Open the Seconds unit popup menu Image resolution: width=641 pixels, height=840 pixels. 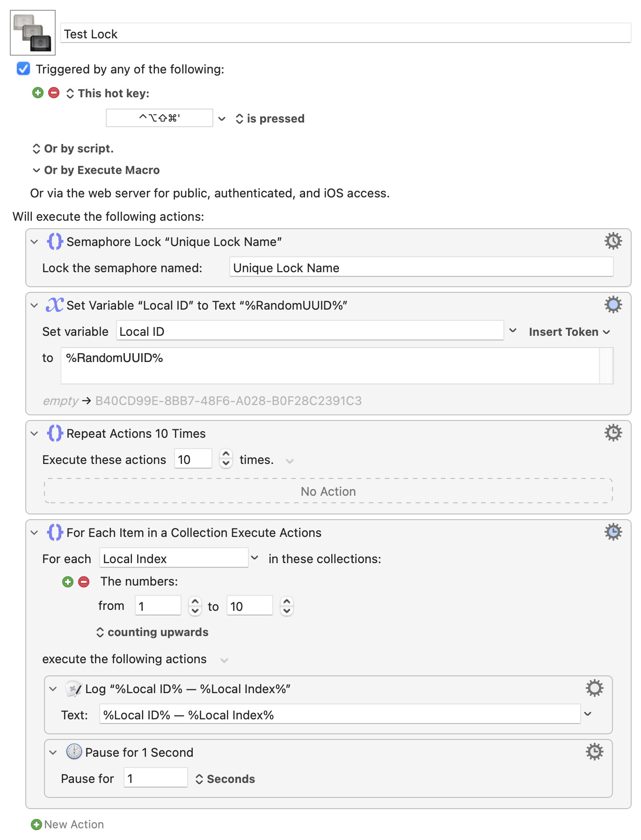click(x=226, y=779)
